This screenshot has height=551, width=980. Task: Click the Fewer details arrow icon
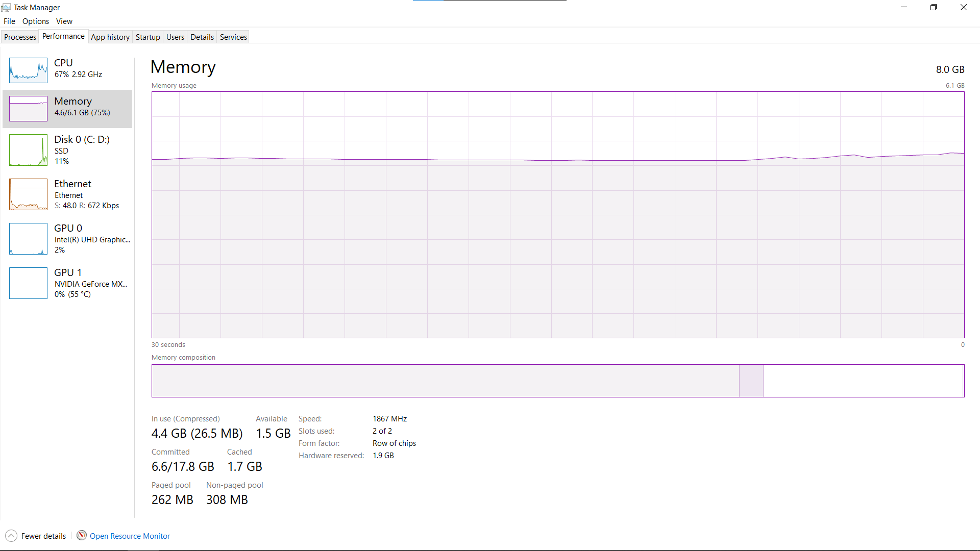[11, 536]
